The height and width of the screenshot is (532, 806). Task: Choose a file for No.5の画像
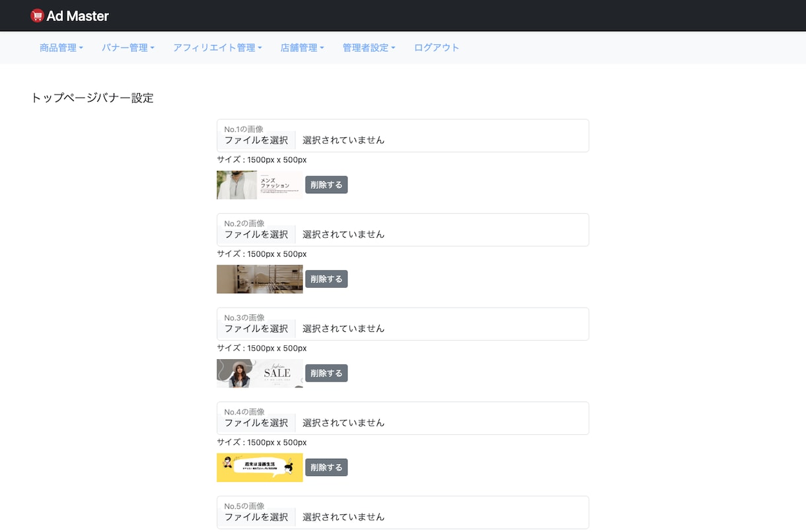click(256, 517)
